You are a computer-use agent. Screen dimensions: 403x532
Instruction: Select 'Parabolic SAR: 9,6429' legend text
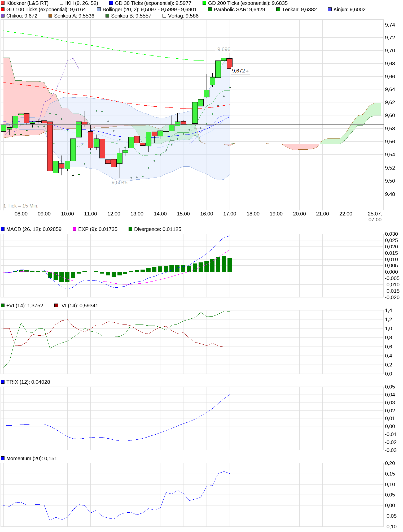[239, 10]
